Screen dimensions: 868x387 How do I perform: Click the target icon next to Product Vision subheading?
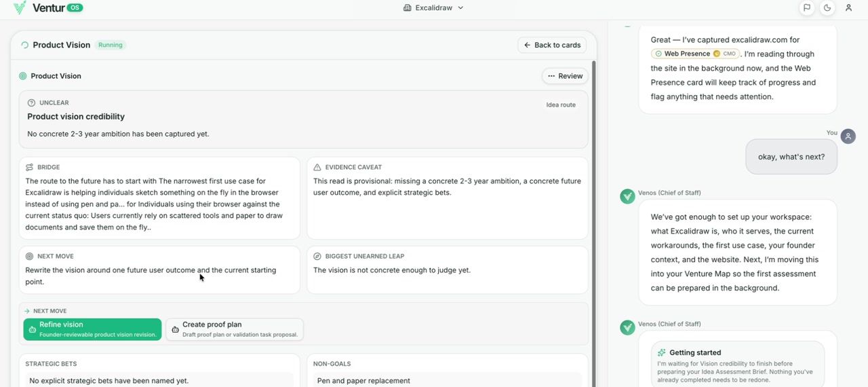23,76
